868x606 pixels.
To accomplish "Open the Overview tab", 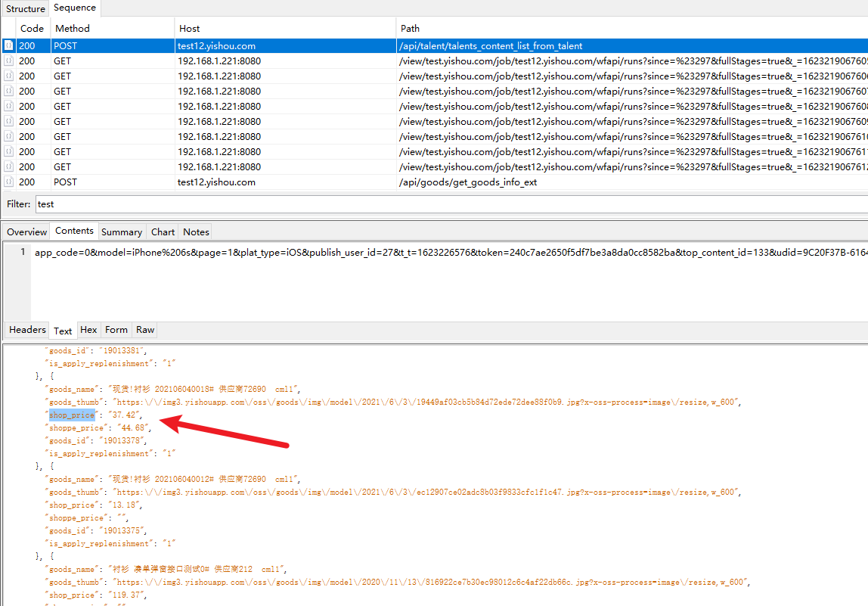I will (26, 232).
